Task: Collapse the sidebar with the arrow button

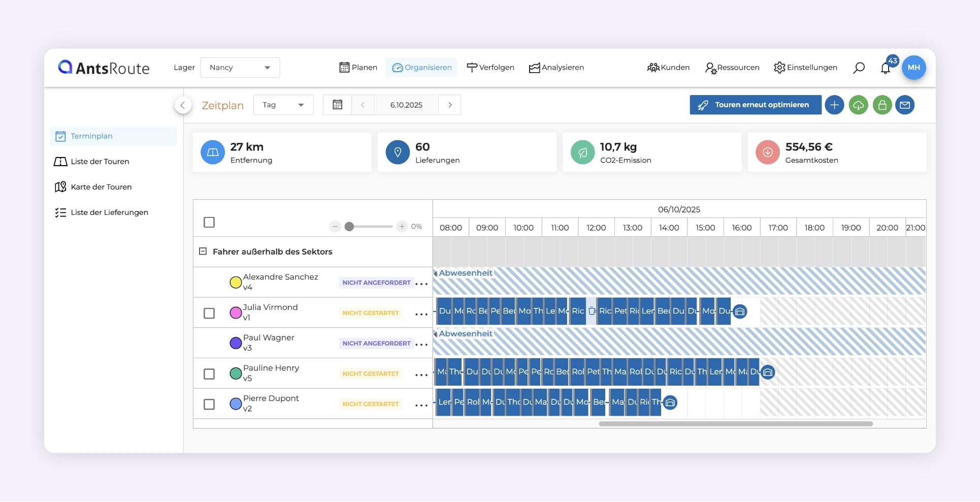Action: coord(183,105)
